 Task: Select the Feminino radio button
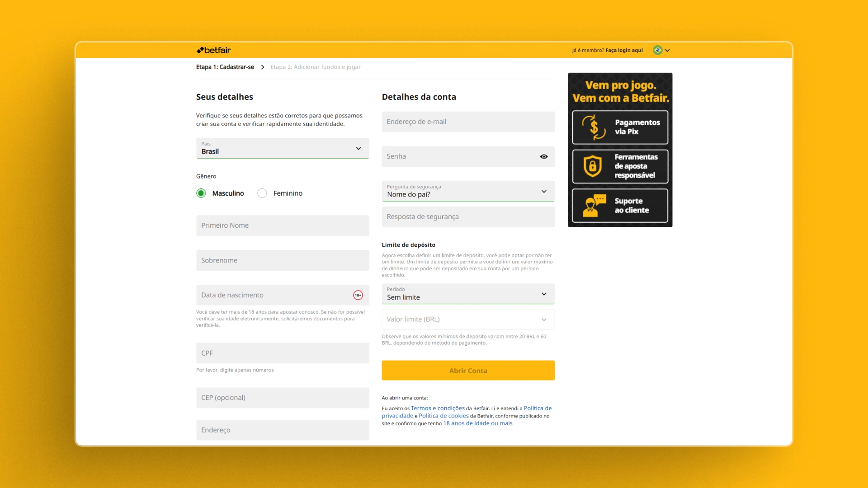[262, 193]
